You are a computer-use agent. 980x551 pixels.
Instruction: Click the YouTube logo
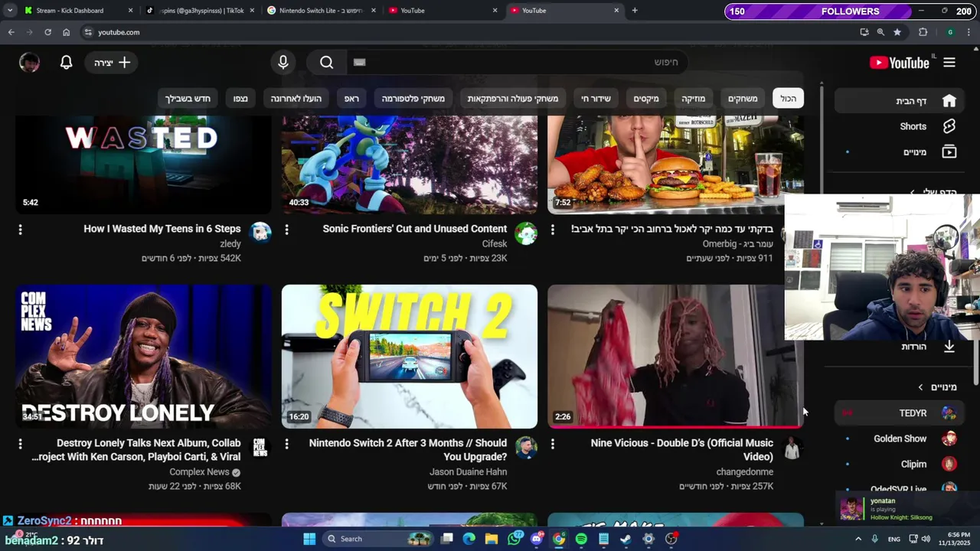click(x=900, y=63)
